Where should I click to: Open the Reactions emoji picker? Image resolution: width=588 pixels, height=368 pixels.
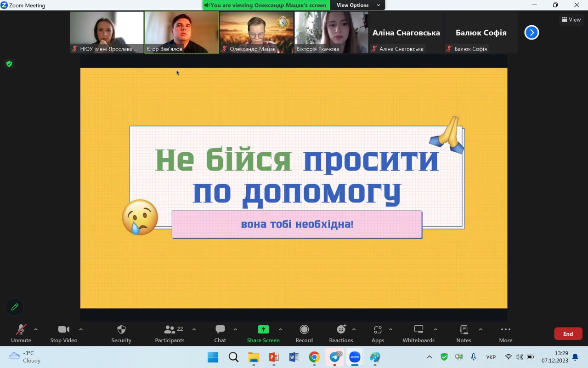click(x=341, y=333)
